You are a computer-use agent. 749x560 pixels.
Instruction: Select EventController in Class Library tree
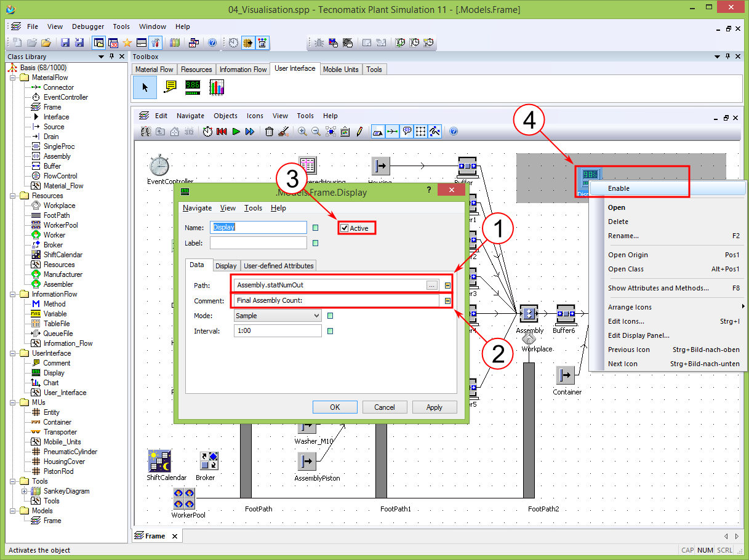(65, 97)
